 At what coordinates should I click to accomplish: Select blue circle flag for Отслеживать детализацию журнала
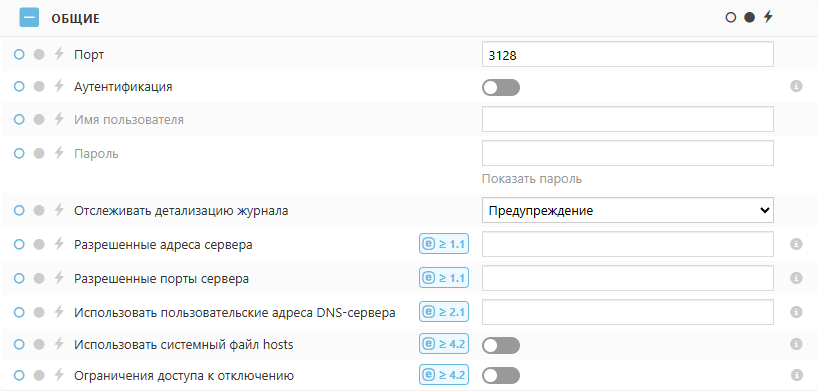(x=19, y=211)
